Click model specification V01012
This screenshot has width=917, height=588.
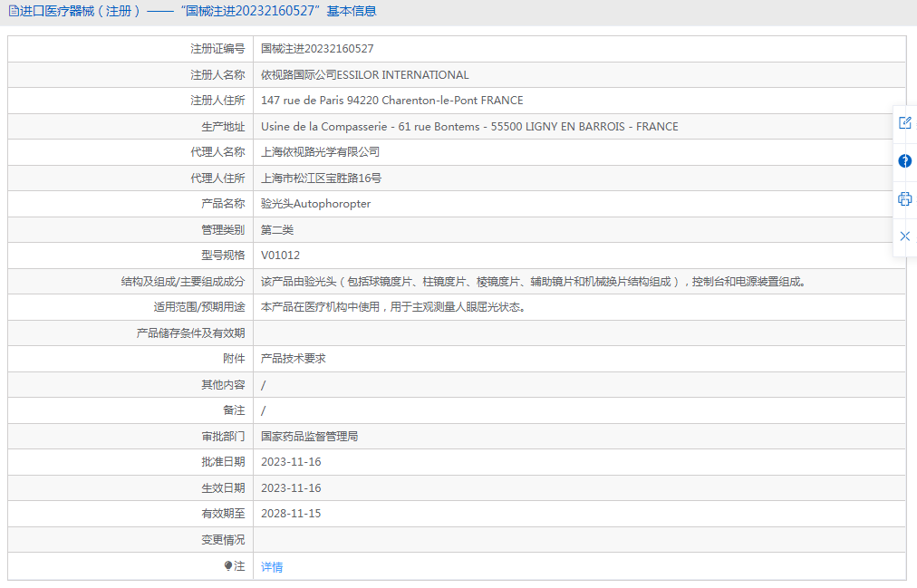click(x=280, y=255)
